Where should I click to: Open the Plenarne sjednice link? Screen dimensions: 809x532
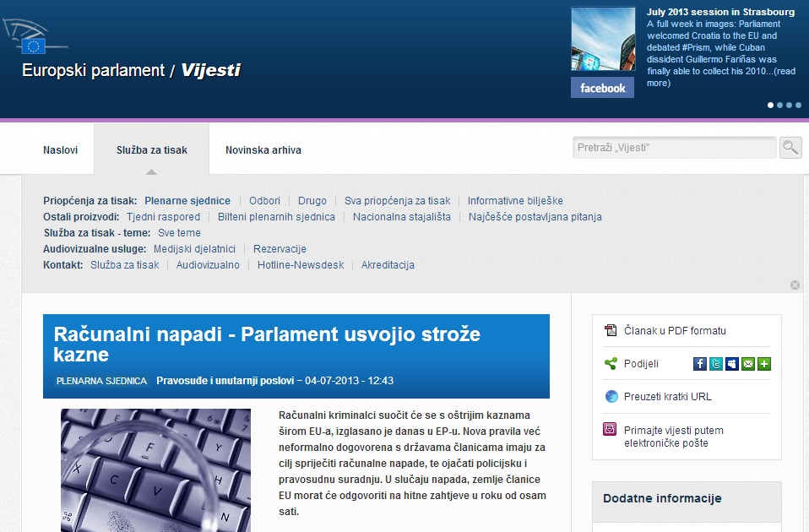187,201
